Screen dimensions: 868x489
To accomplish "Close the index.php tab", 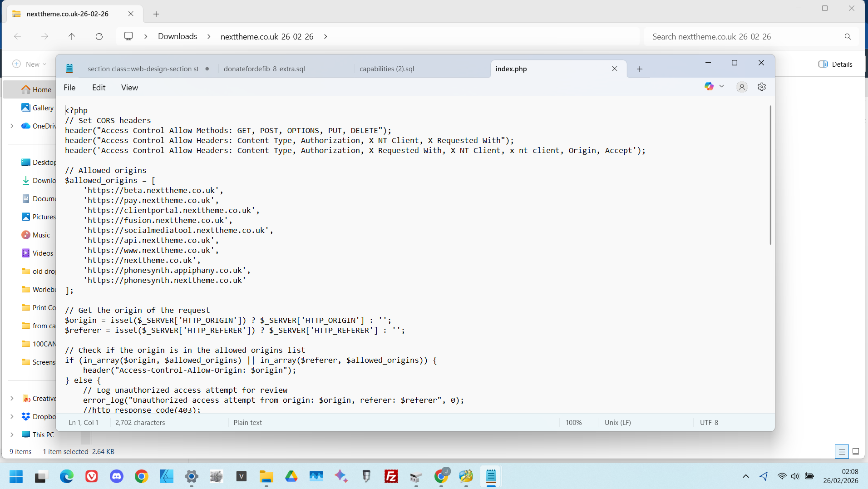I will tap(615, 69).
